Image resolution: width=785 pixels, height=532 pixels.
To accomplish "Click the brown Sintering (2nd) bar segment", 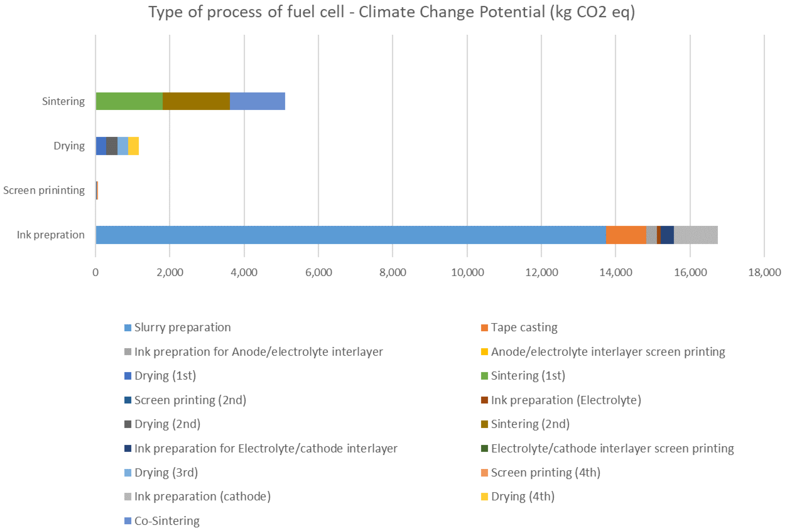I will 196,101.
